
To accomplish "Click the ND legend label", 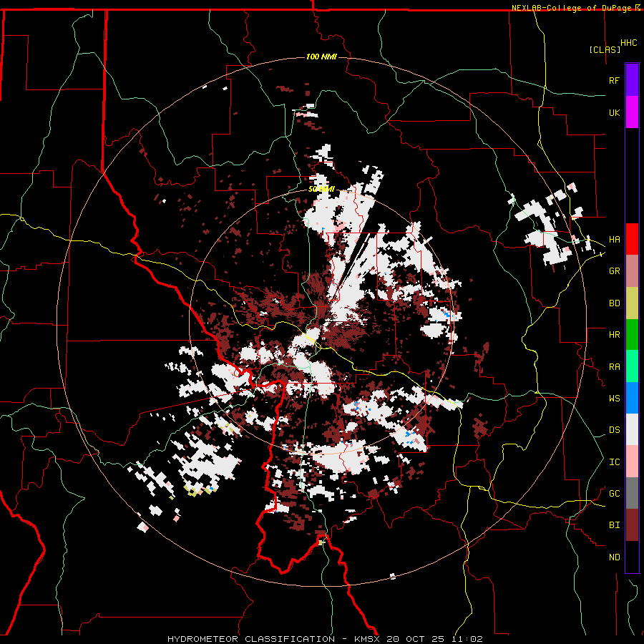I will click(614, 557).
